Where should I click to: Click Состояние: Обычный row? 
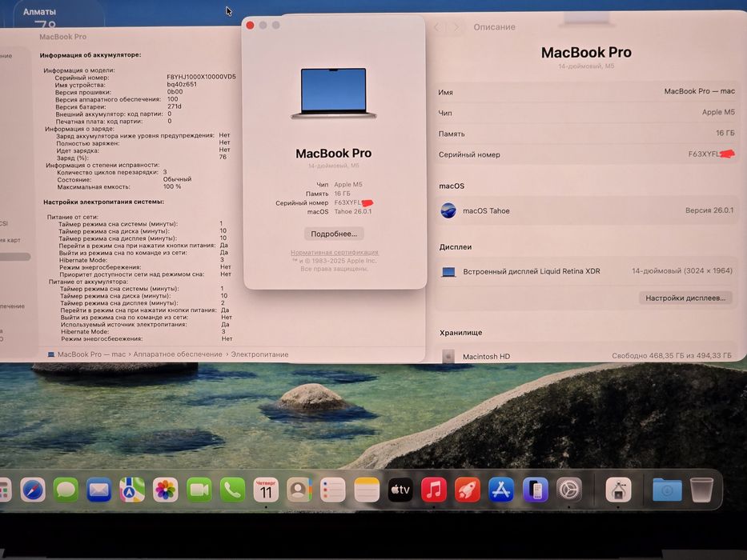[124, 179]
